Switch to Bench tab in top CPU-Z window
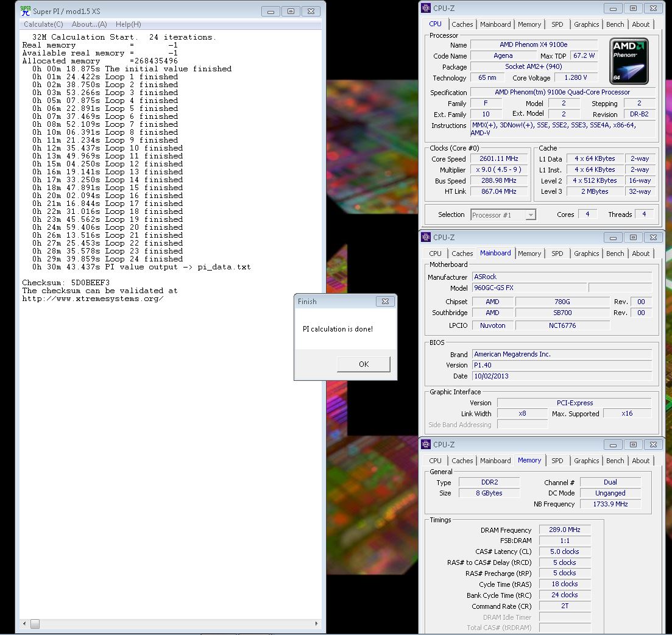The height and width of the screenshot is (635, 672). (x=615, y=24)
